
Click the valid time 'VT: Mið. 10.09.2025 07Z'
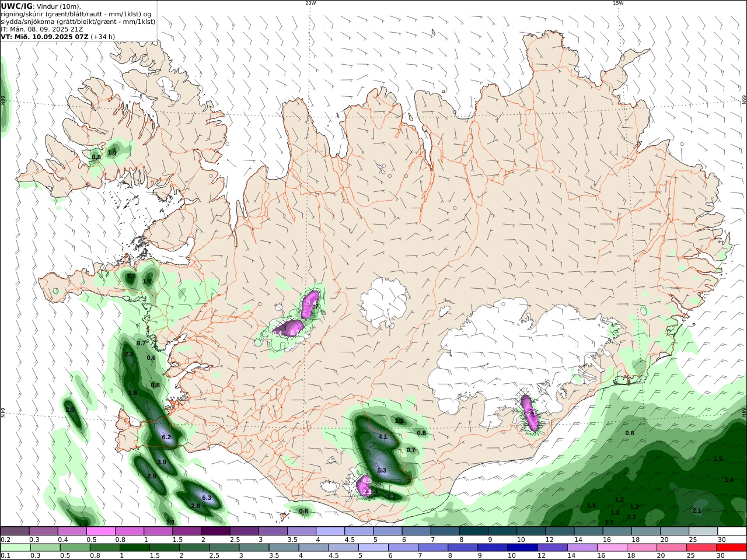(44, 37)
